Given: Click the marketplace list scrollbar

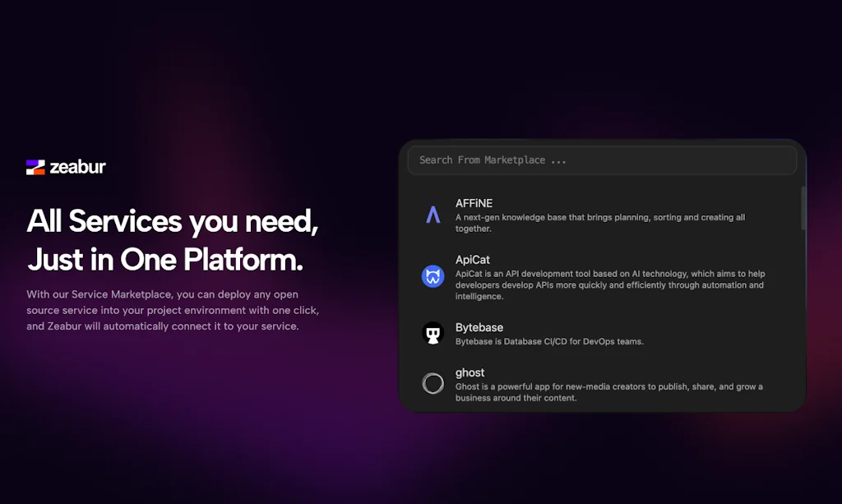Looking at the screenshot, I should coord(803,208).
